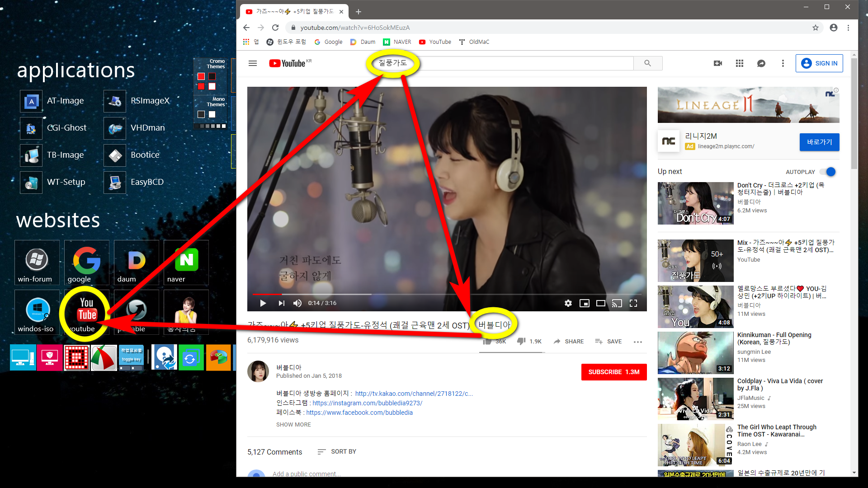This screenshot has height=488, width=868.
Task: Click the video progress bar
Action: [x=447, y=294]
